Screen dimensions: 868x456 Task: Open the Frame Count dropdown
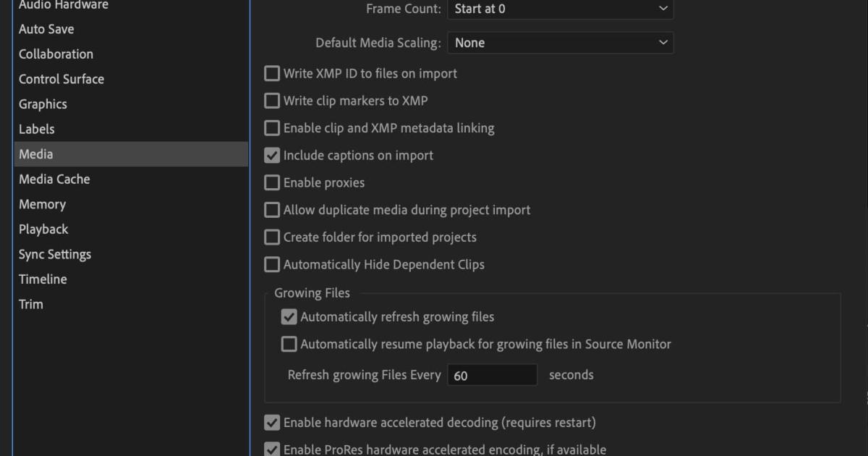(561, 9)
